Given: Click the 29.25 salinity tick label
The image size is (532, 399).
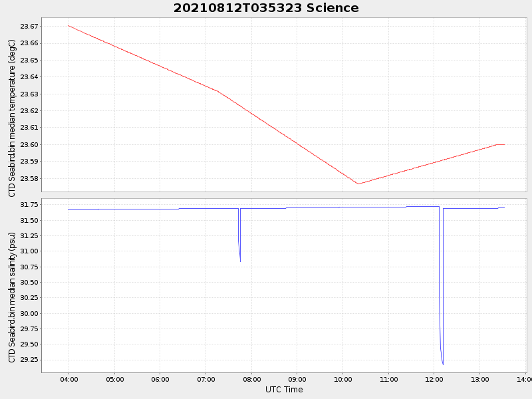Looking at the screenshot, I should tap(29, 360).
